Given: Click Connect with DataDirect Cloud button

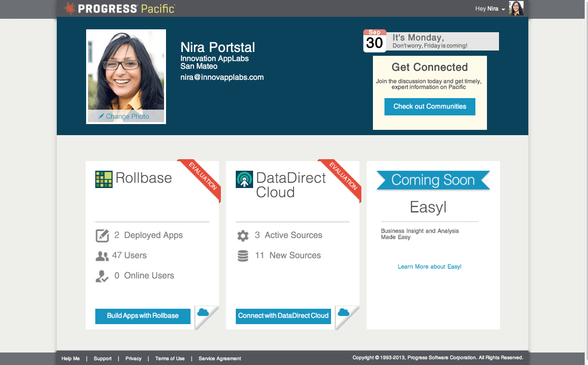Looking at the screenshot, I should tap(283, 316).
